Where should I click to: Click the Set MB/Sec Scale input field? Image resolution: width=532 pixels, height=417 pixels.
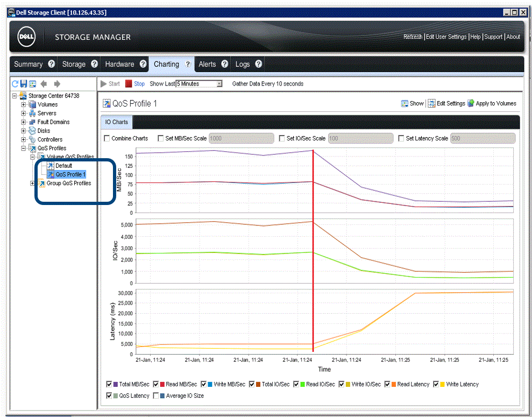[x=241, y=138]
